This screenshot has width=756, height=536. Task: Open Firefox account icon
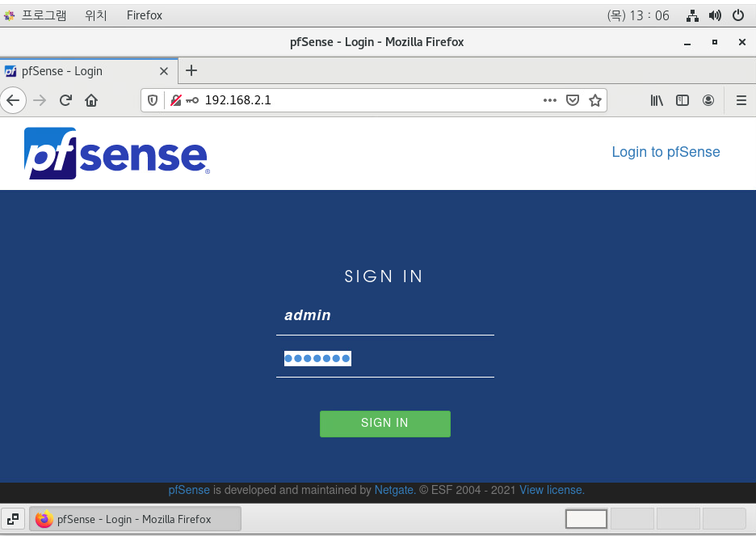pos(708,100)
